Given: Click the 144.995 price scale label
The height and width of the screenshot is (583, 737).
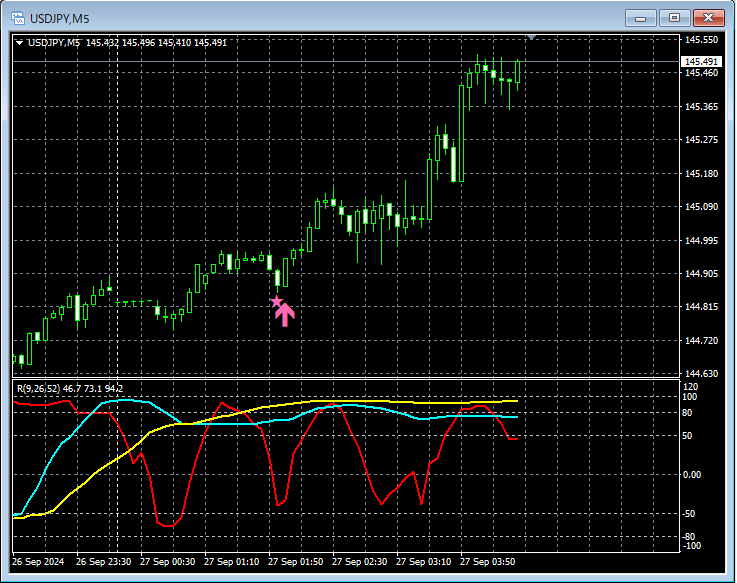Looking at the screenshot, I should [x=701, y=240].
